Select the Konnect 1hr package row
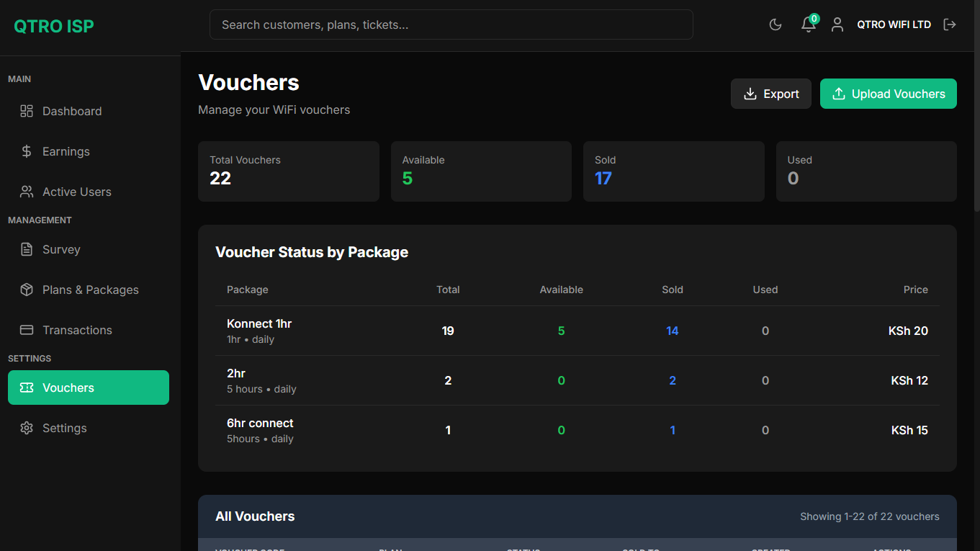The image size is (980, 551). coord(259,331)
